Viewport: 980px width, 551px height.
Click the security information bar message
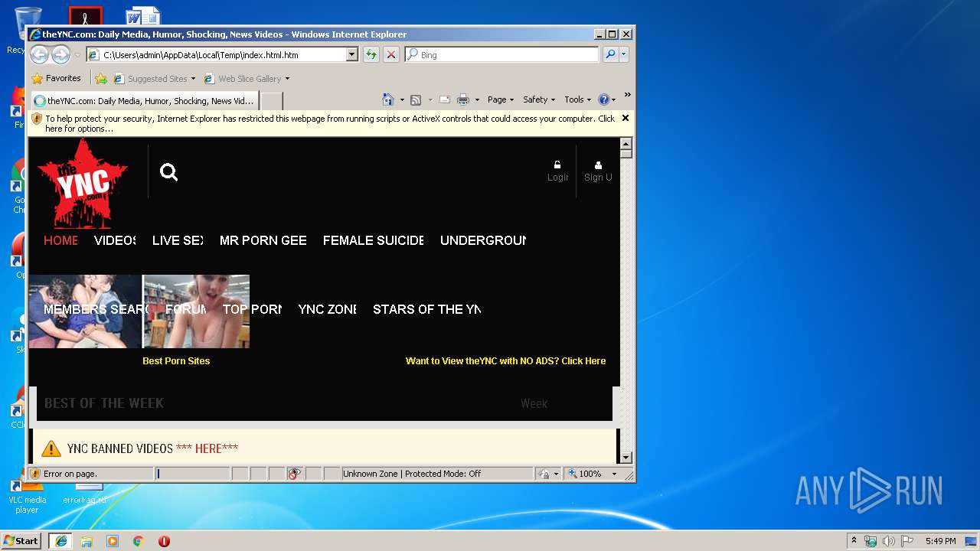click(x=330, y=123)
